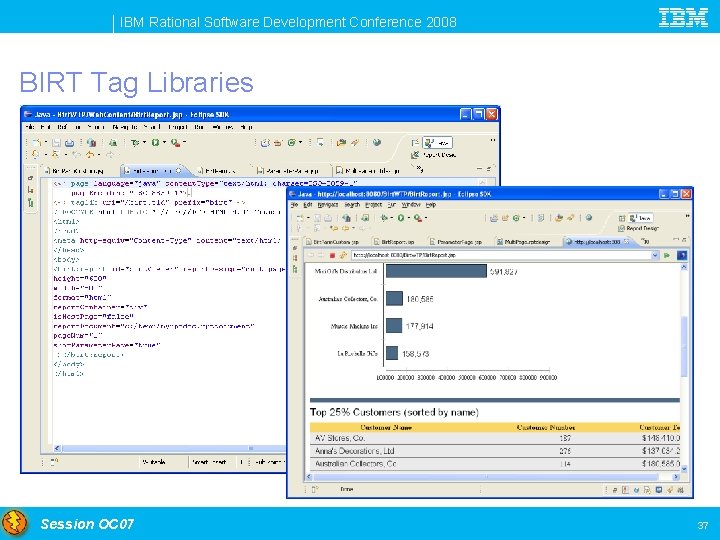Click the Debug icon in the back Eclipse window
Image resolution: width=720 pixels, height=540 pixels.
click(135, 143)
